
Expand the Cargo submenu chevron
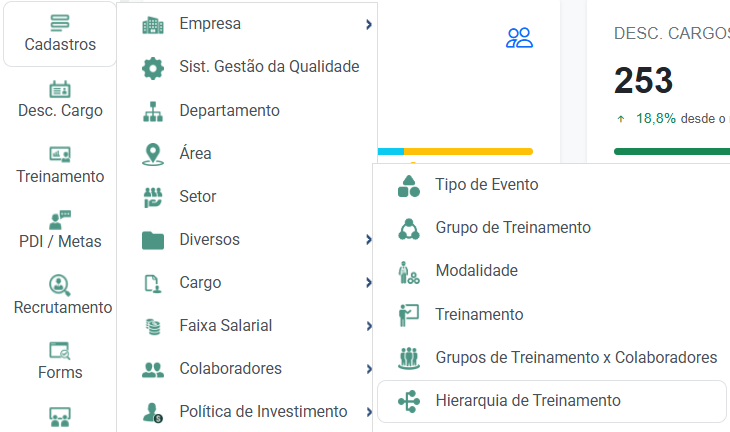369,282
